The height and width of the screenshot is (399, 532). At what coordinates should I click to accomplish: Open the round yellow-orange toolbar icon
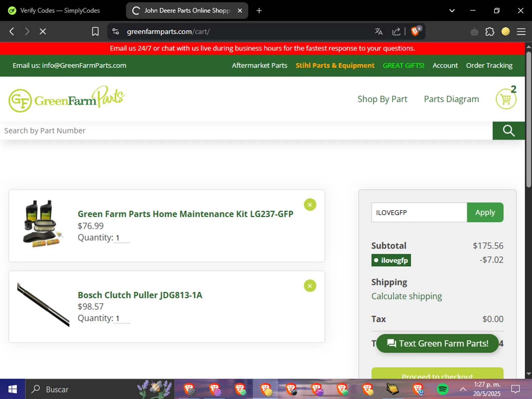coord(505,32)
